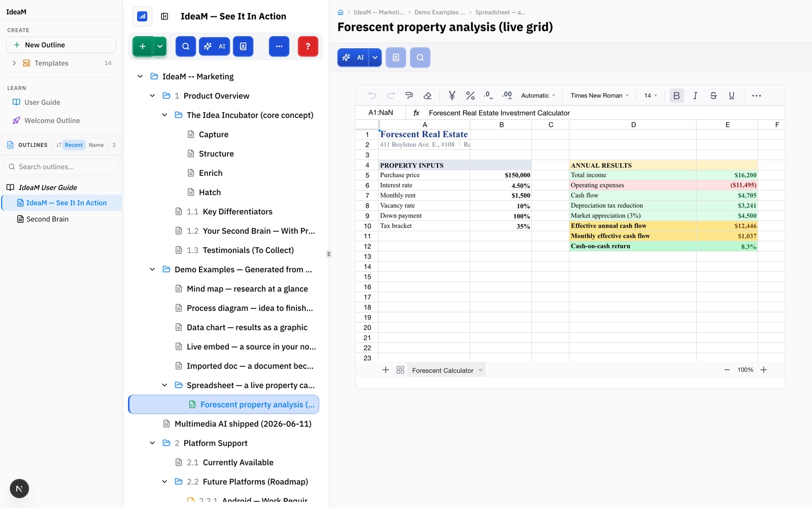The image size is (812, 508).
Task: Zoom out the spreadsheet with minus
Action: [727, 370]
